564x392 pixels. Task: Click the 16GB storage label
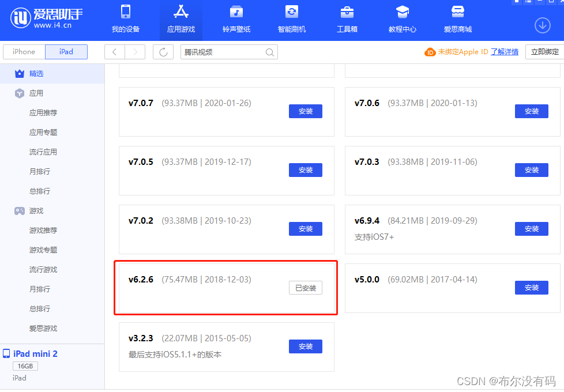(x=25, y=366)
